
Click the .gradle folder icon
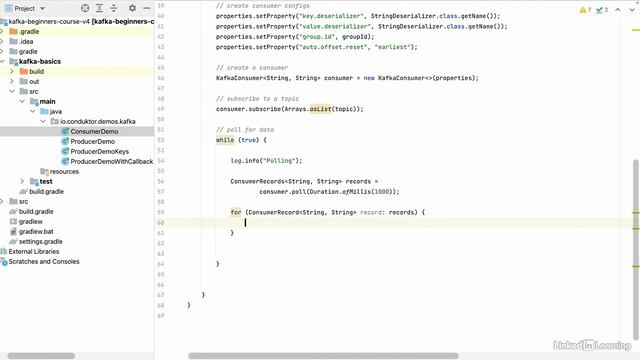pos(13,31)
